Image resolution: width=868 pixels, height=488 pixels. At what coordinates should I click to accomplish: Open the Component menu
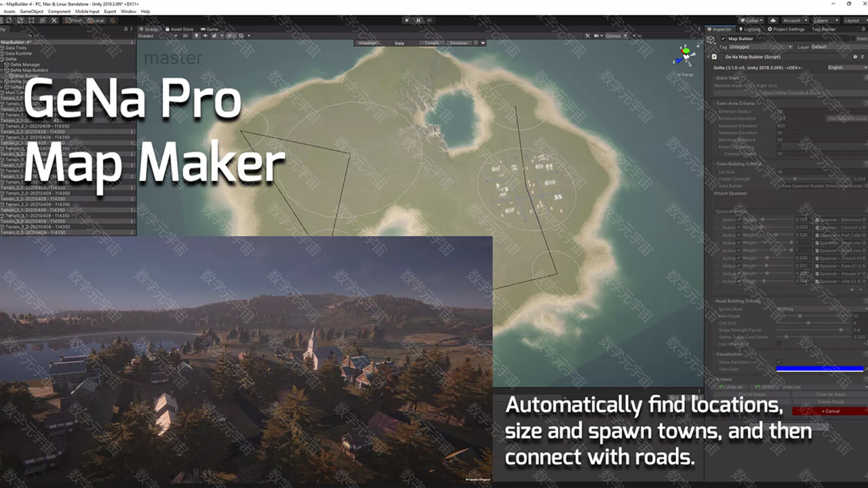pos(59,12)
